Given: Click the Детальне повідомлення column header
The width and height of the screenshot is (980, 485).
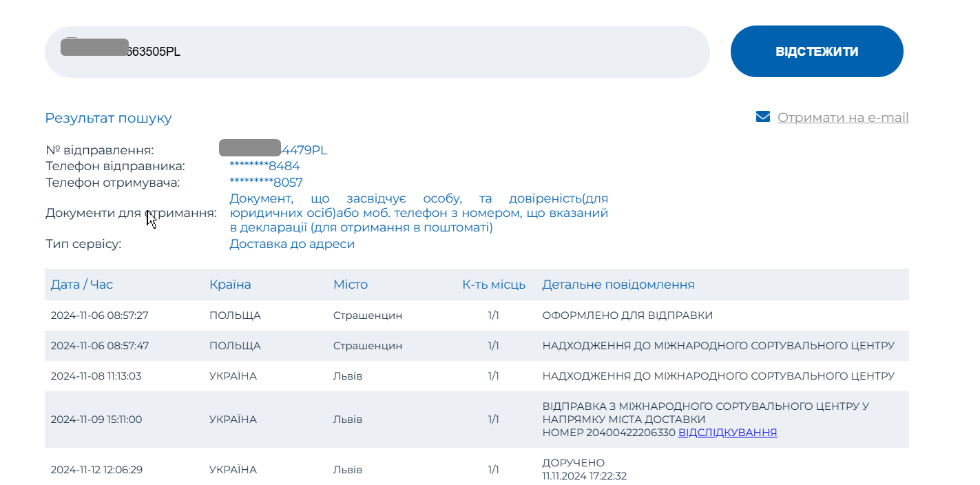Looking at the screenshot, I should pos(618,285).
